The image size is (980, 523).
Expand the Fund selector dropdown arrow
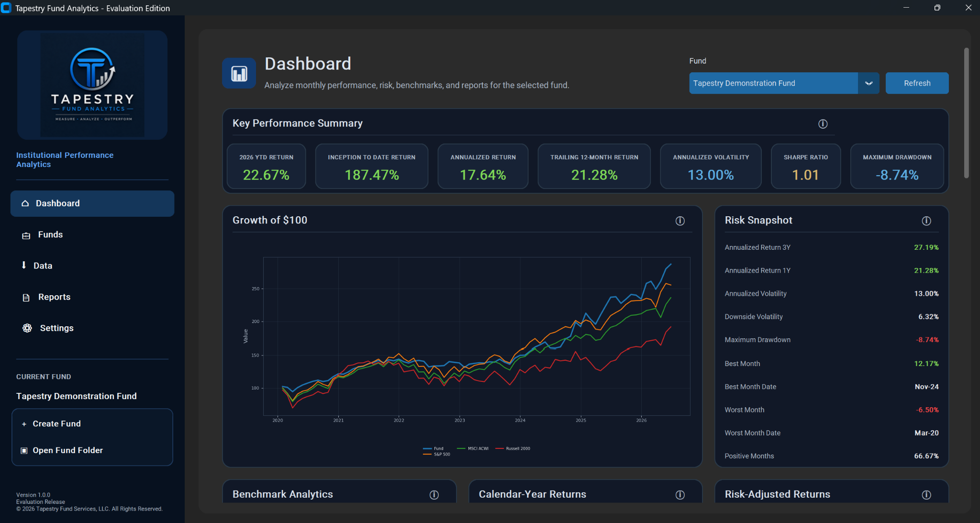pos(869,83)
